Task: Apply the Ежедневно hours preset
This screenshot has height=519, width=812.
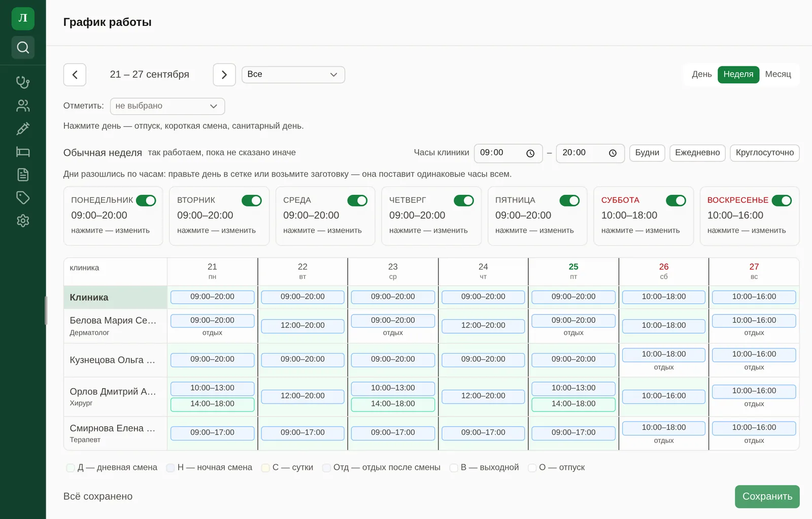Action: pyautogui.click(x=697, y=153)
